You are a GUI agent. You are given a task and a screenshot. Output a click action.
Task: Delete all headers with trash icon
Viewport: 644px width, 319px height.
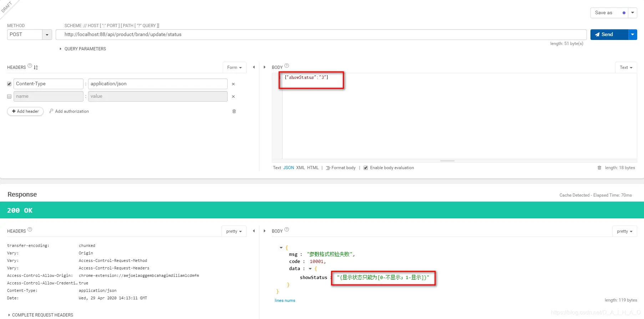pos(234,111)
